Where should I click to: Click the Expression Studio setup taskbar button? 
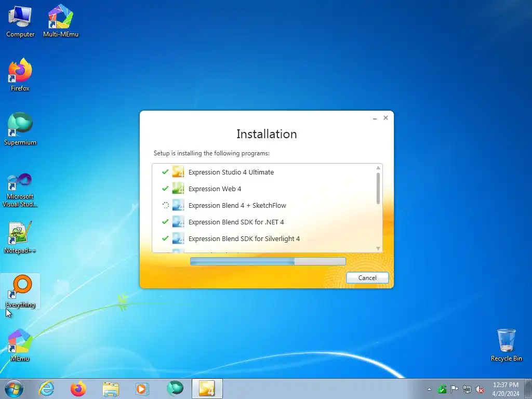207,389
